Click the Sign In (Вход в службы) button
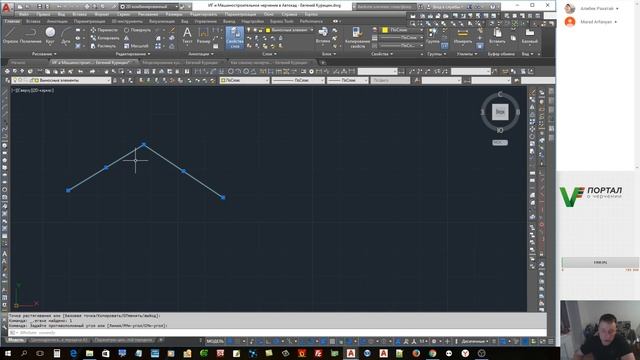640x360 pixels. (446, 7)
